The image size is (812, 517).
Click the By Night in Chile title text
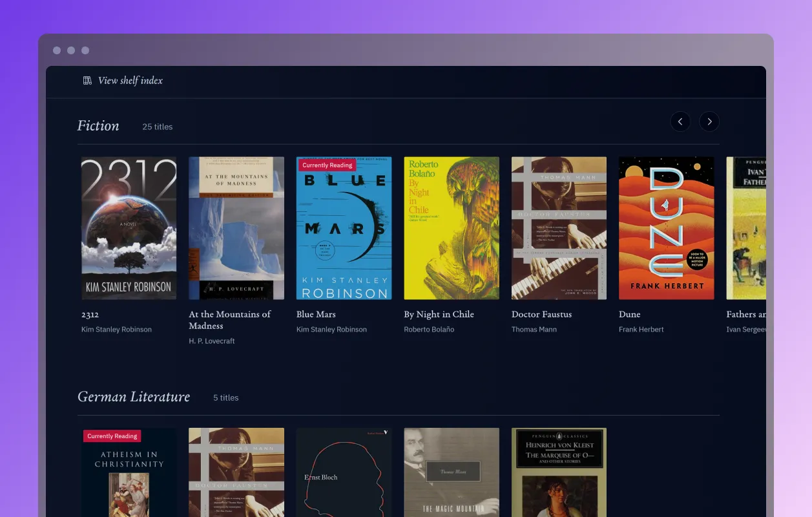click(439, 314)
